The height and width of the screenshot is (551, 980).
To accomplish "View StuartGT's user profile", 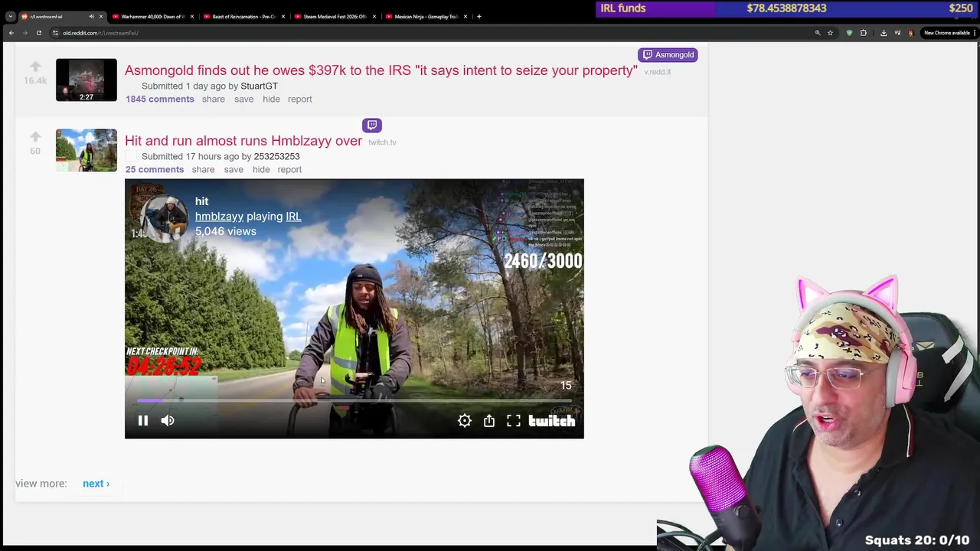I will 259,86.
